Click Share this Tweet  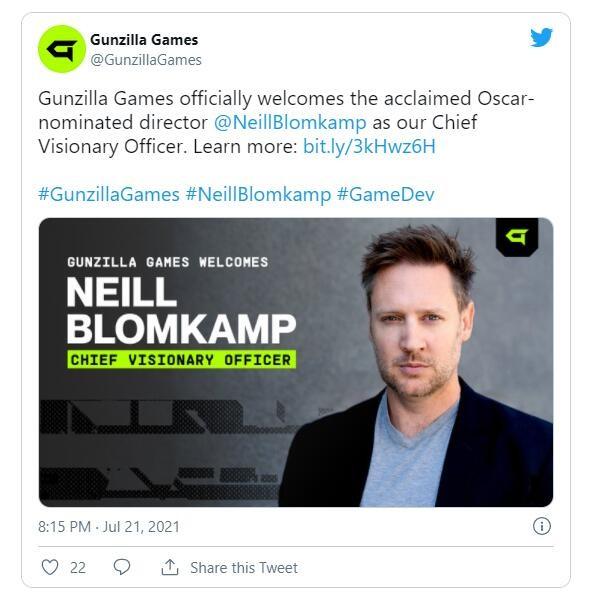click(x=244, y=567)
